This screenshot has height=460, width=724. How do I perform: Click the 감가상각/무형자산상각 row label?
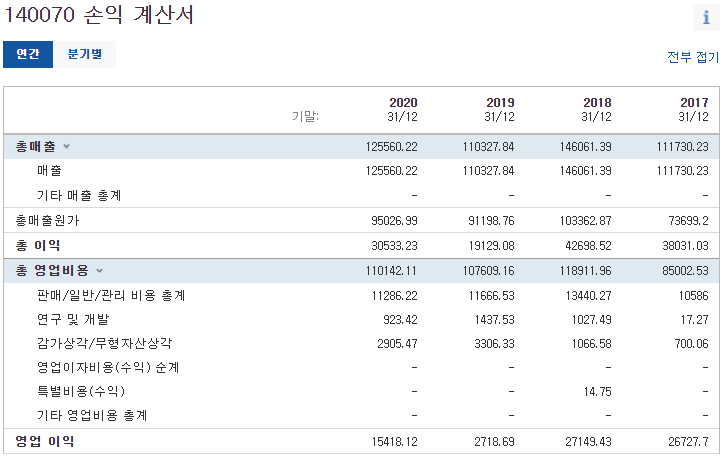click(x=105, y=343)
